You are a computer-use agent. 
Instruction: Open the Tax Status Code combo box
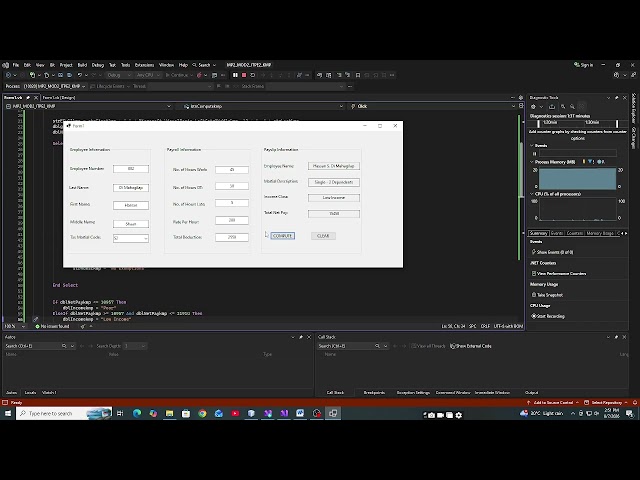tap(131, 238)
